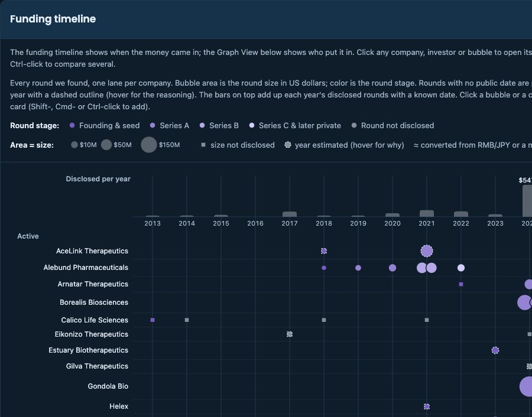Select Alebund Pharmaceuticals in the timeline
This screenshot has width=532, height=417.
tap(86, 268)
